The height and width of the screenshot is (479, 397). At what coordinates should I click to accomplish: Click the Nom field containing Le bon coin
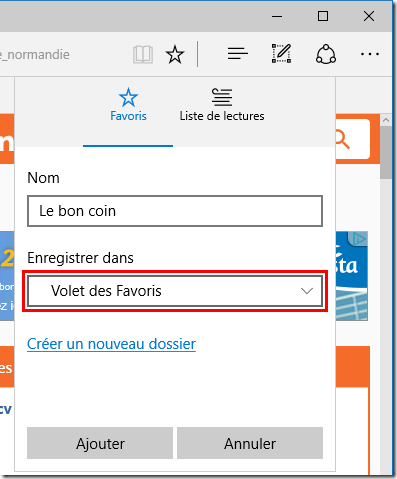pos(175,211)
